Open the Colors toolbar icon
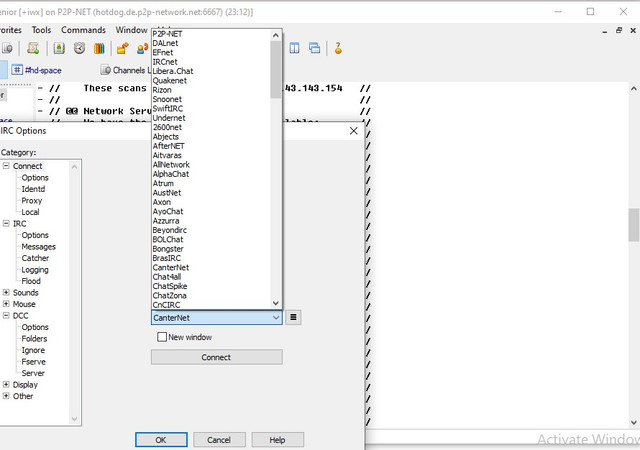Image resolution: width=640 pixels, height=450 pixels. tap(99, 49)
